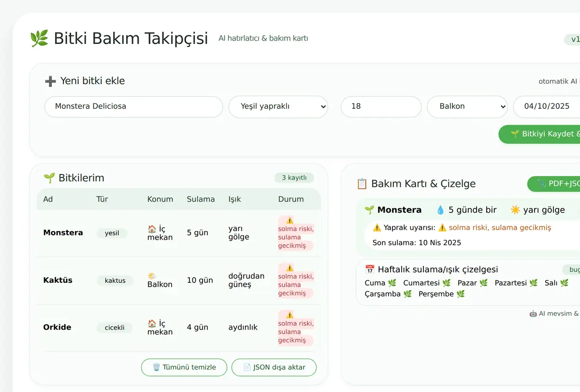This screenshot has height=392, width=580.
Task: Click the date field showing 04/10/2025
Action: click(547, 107)
